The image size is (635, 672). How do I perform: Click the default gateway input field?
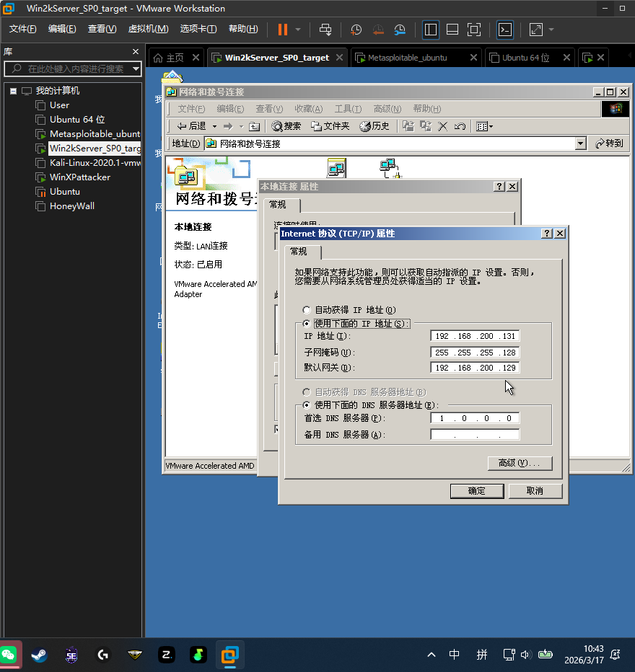475,368
